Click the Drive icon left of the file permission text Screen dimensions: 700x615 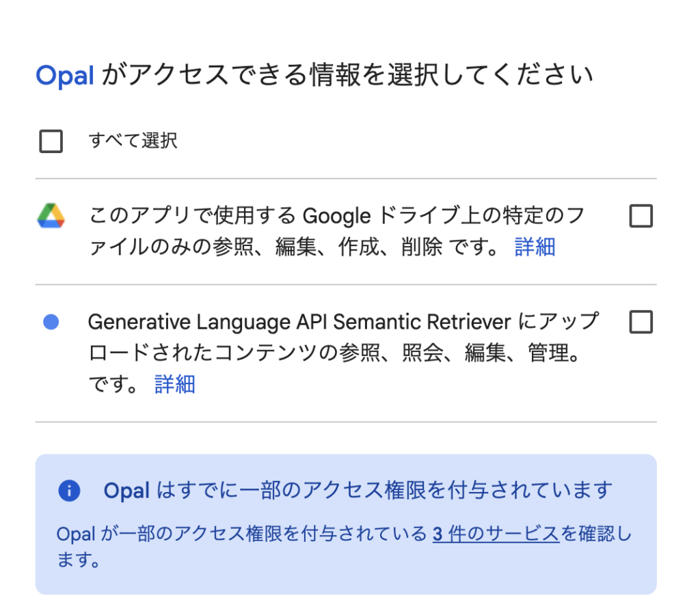(x=51, y=216)
